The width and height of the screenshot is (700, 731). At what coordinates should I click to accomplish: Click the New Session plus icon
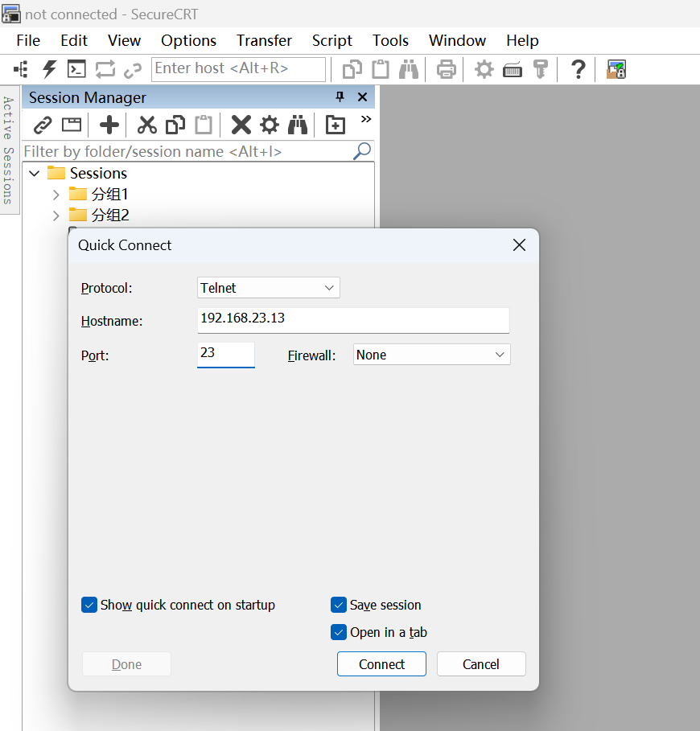[x=109, y=125]
